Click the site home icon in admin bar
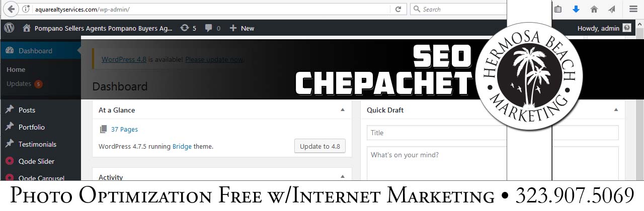Screen dimensions: 644x211 (27, 28)
